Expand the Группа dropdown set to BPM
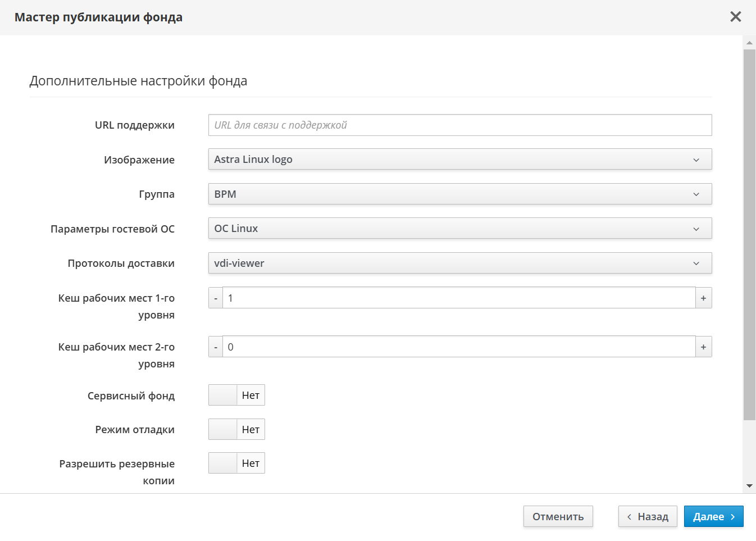Screen dimensions: 756x541 click(x=459, y=194)
